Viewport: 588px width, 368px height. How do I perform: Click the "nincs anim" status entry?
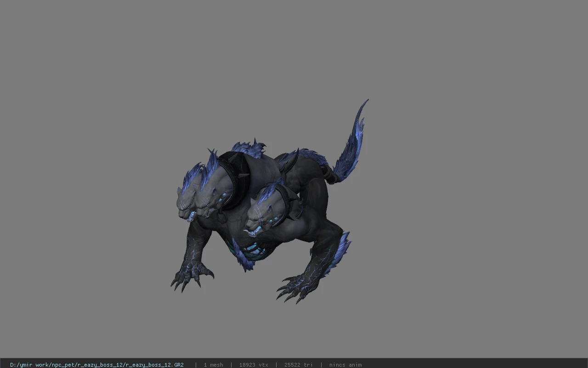345,365
